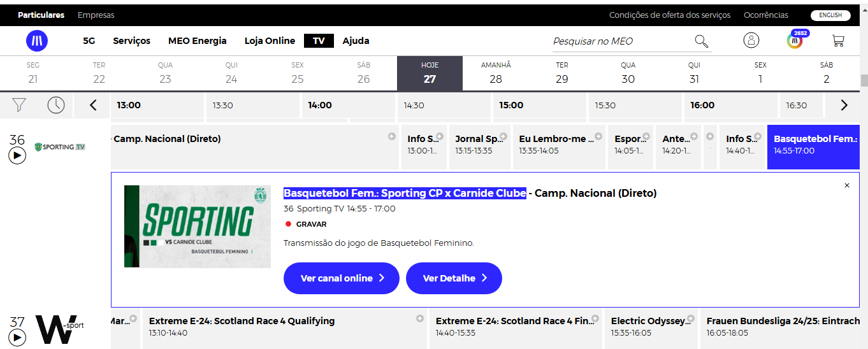Select day SÁB 2
The image size is (868, 349).
pos(827,73)
